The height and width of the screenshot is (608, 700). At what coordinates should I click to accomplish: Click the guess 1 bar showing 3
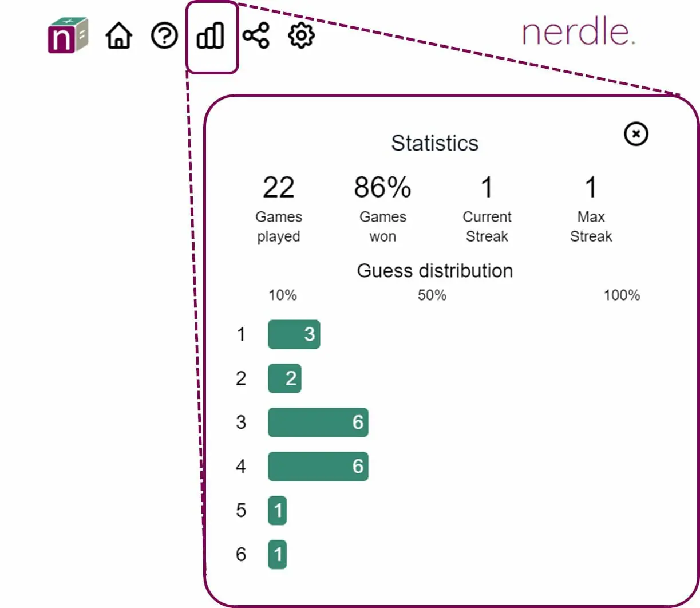coord(294,334)
